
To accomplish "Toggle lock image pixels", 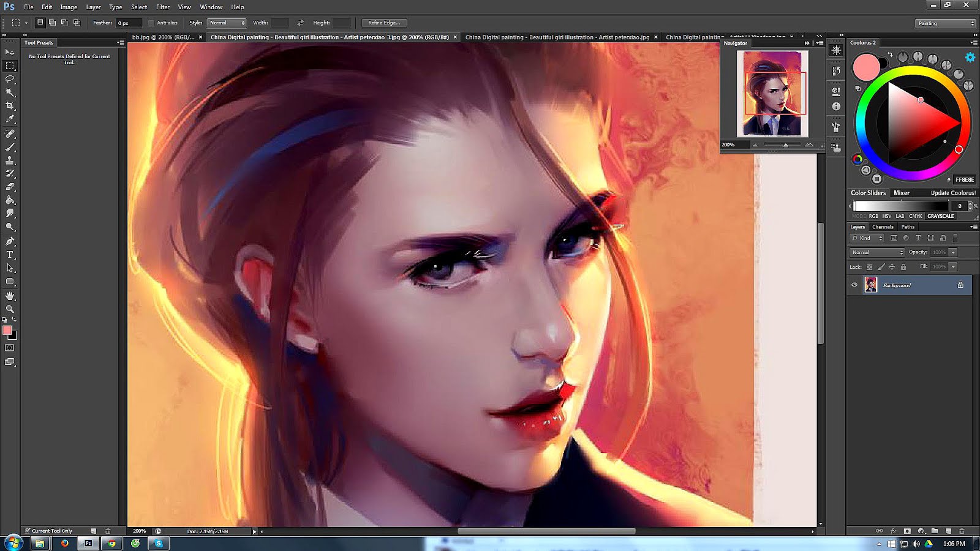I will pyautogui.click(x=881, y=267).
